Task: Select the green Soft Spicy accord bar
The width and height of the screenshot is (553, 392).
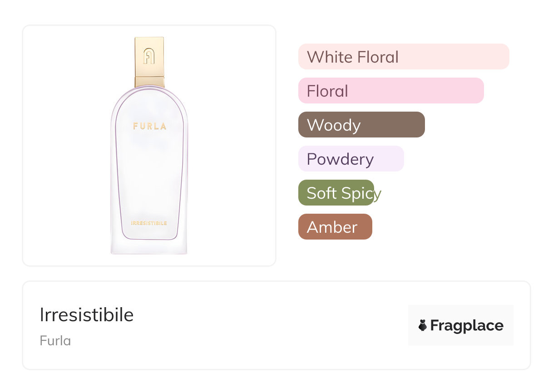Action: pyautogui.click(x=336, y=193)
